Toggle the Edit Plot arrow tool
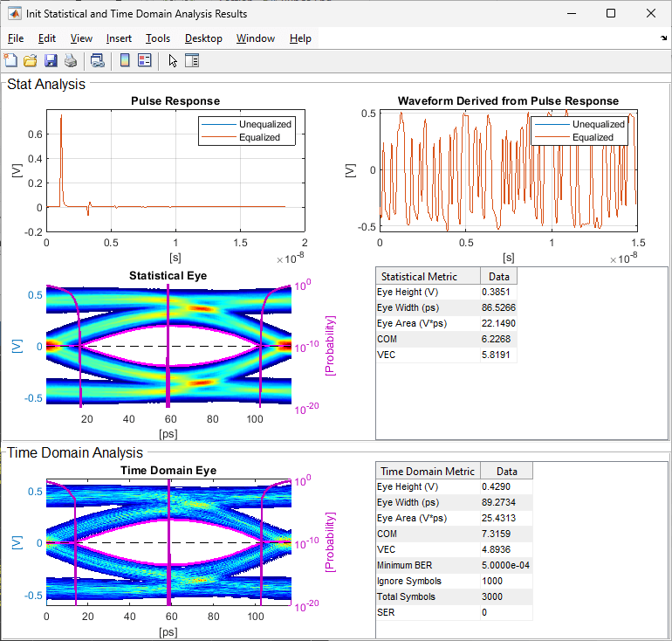 point(173,60)
